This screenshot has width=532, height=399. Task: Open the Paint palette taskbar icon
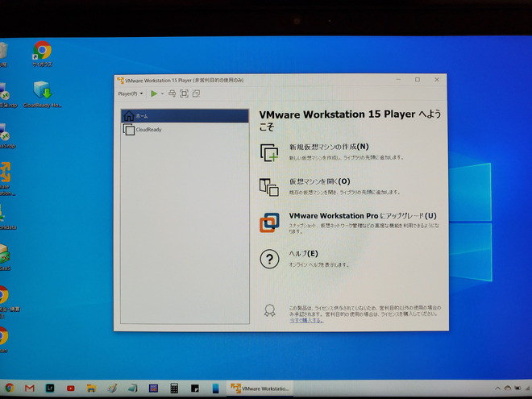coord(112,389)
